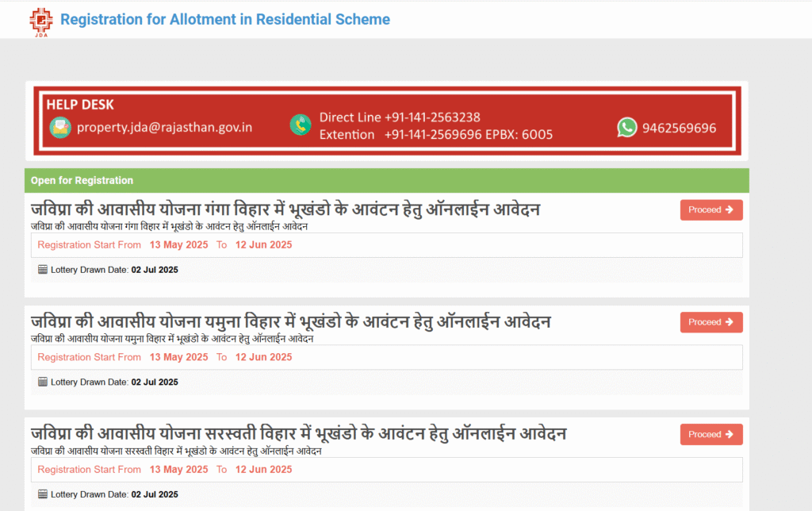
Task: Click Direct Line +91-141-2563238 number
Action: coord(400,117)
